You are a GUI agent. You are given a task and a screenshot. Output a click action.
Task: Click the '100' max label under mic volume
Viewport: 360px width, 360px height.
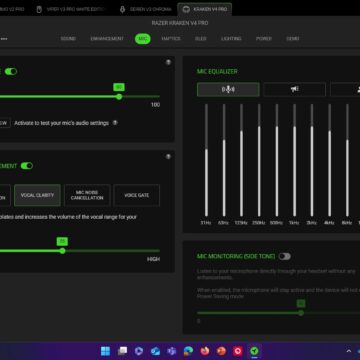pos(155,105)
